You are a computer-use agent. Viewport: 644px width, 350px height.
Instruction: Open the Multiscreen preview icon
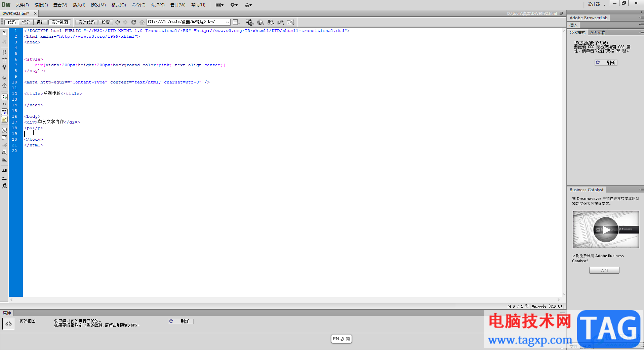[x=249, y=22]
